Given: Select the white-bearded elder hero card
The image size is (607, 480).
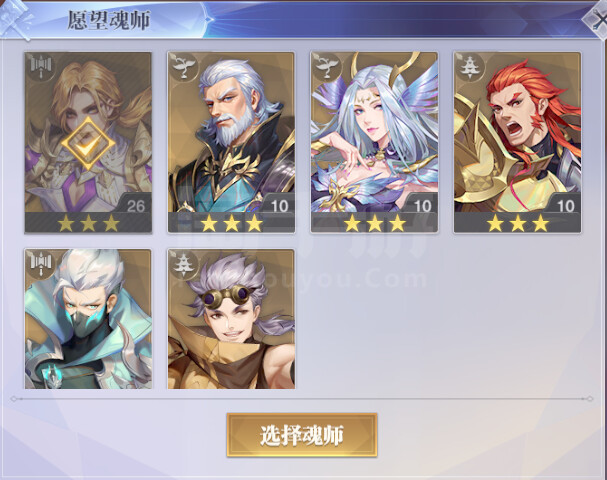Looking at the screenshot, I should 231,142.
